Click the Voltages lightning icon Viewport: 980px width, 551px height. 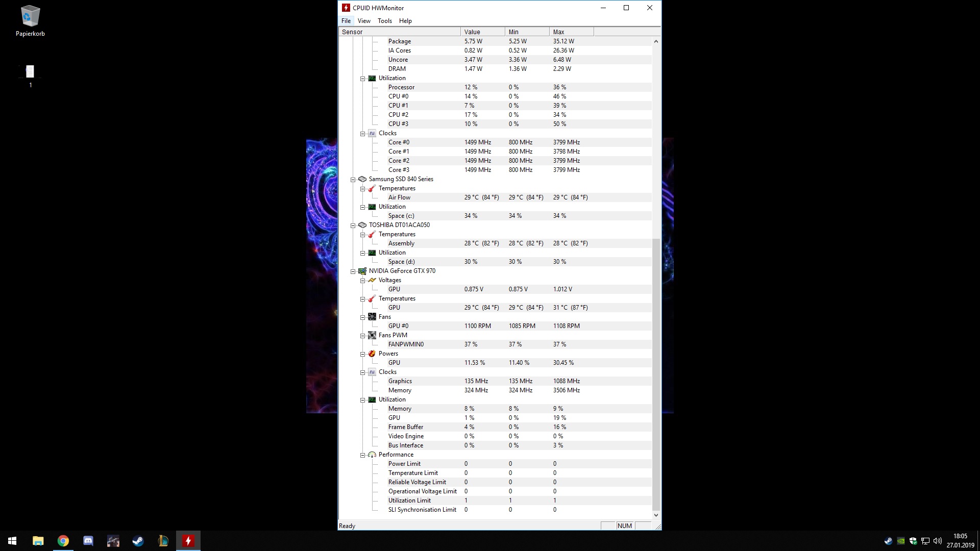372,280
